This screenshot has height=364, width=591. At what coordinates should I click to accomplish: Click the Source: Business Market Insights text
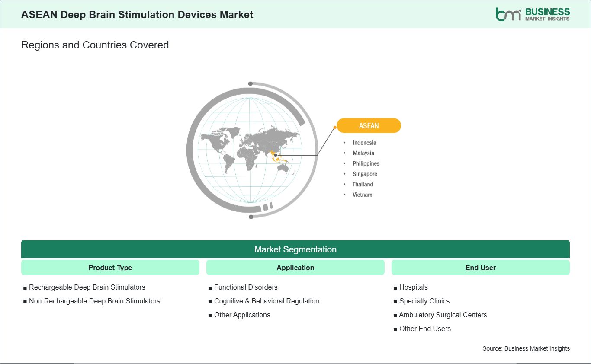pos(526,348)
